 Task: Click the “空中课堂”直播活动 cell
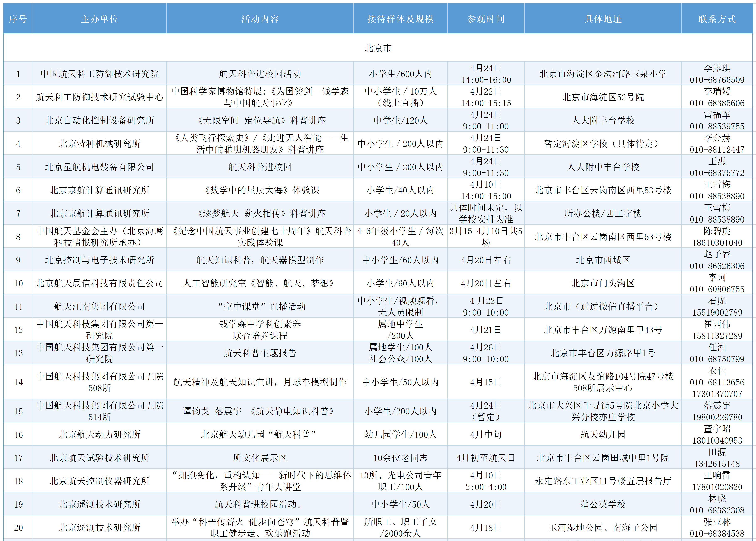tap(260, 306)
